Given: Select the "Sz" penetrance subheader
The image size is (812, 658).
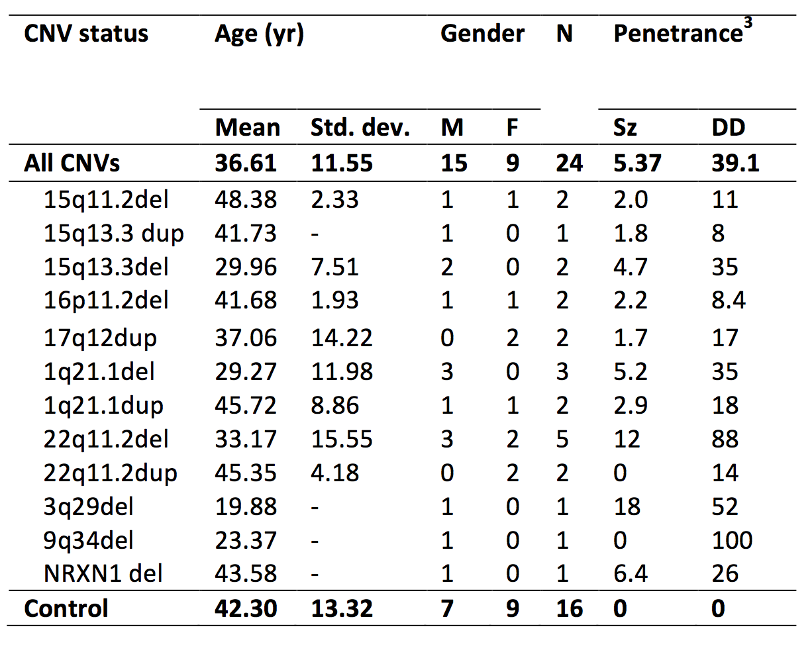Looking at the screenshot, I should (625, 127).
